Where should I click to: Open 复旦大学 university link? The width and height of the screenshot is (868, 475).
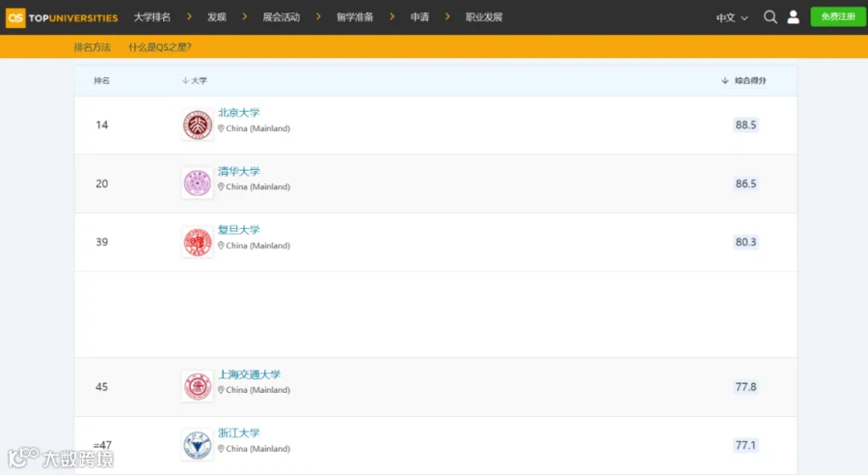point(238,230)
